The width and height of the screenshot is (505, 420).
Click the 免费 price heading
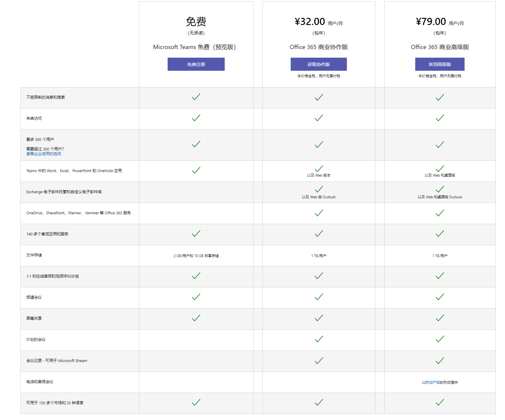pyautogui.click(x=196, y=21)
